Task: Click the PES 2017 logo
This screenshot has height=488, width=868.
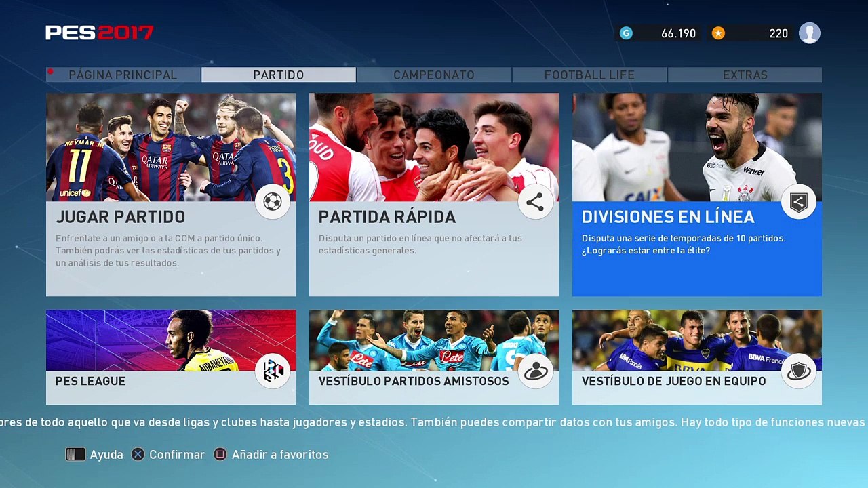Action: [x=100, y=33]
